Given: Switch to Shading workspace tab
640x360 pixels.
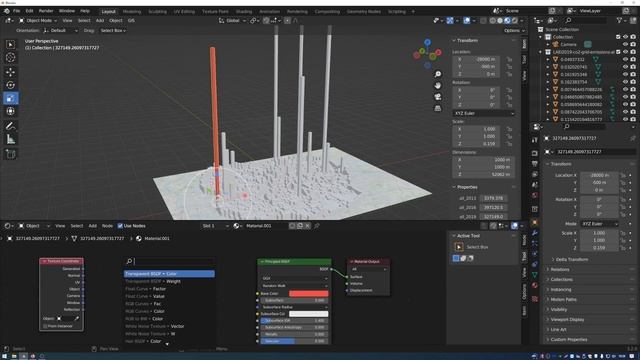Looking at the screenshot, I should click(244, 11).
